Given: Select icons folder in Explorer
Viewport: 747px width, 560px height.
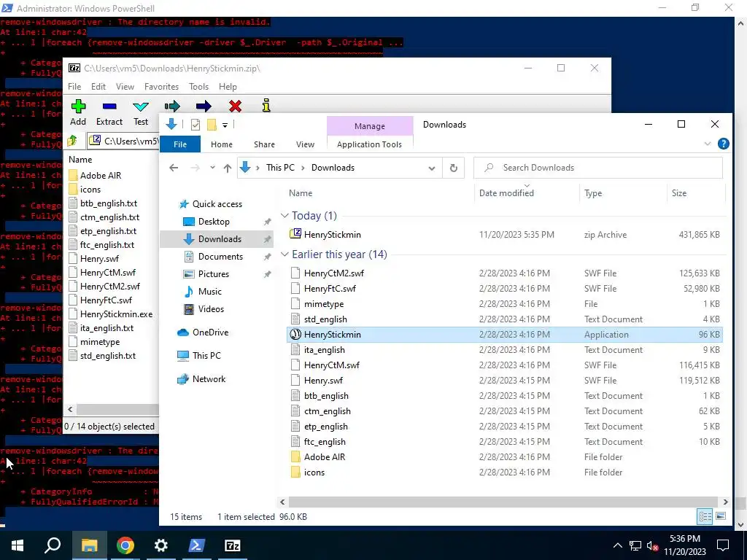Looking at the screenshot, I should click(505, 472).
